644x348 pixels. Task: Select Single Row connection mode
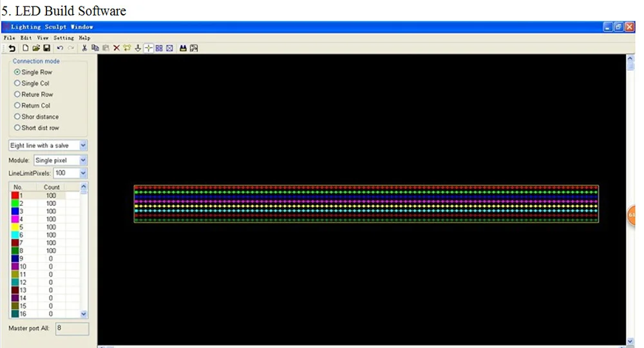[33, 72]
